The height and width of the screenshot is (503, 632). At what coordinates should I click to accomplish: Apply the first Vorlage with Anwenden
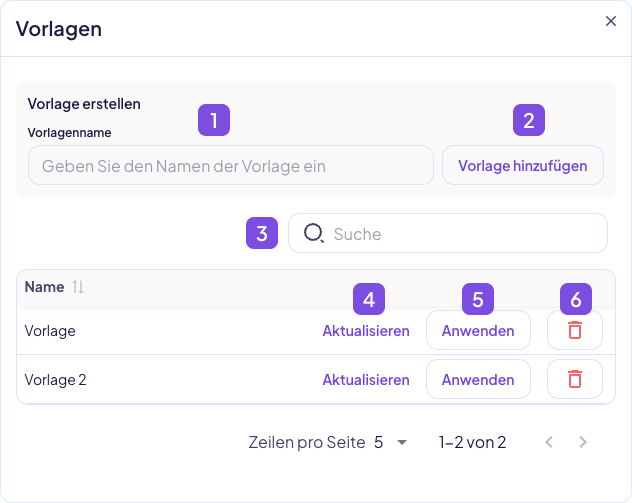tap(478, 331)
